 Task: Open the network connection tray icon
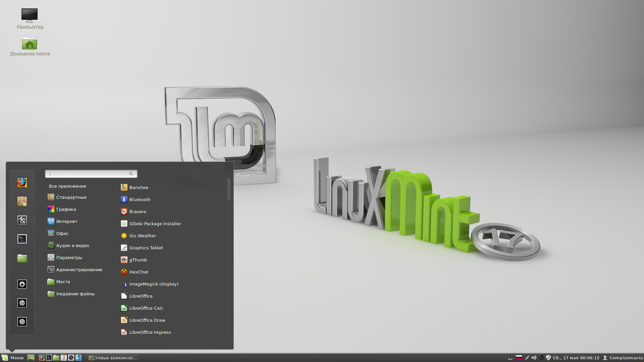tap(527, 358)
